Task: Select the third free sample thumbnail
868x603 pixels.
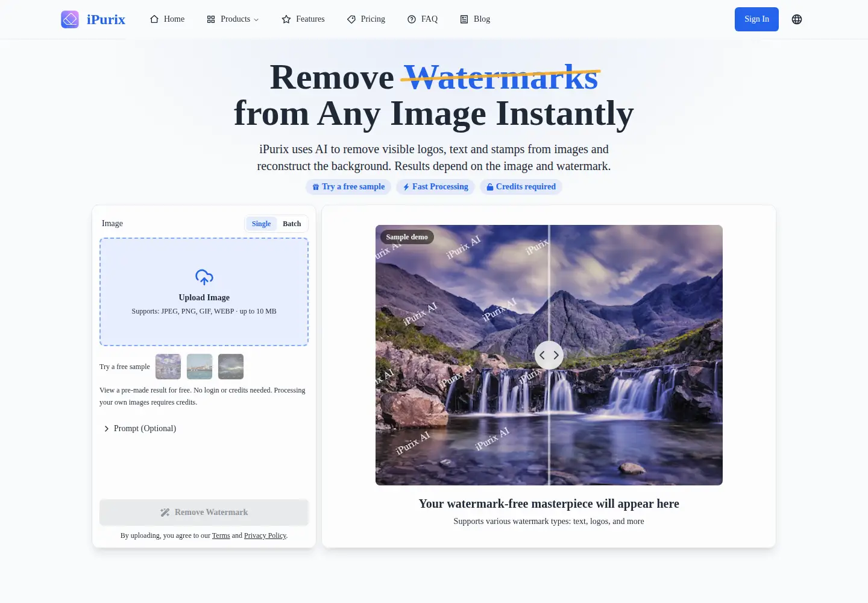Action: click(x=231, y=367)
